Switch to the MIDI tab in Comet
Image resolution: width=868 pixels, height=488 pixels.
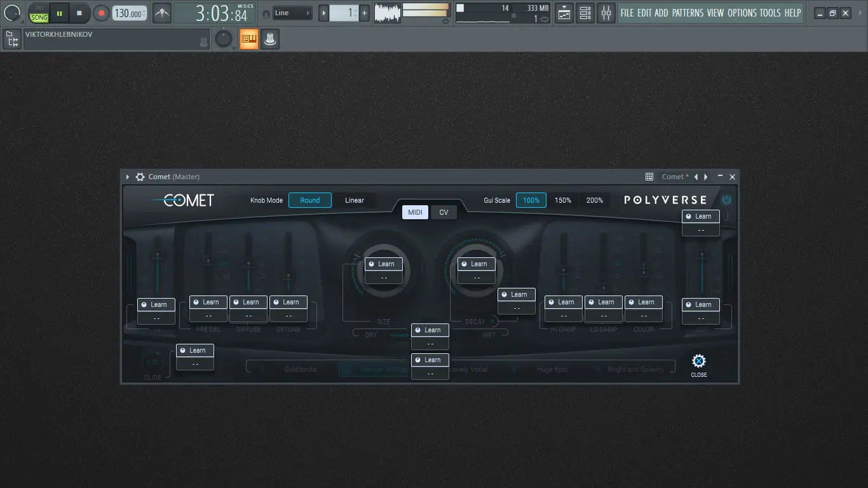(416, 212)
